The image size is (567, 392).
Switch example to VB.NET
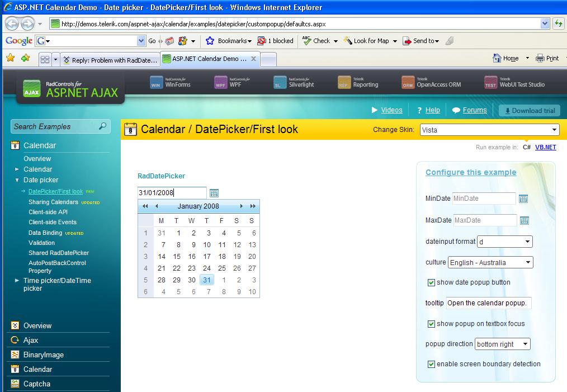[545, 147]
